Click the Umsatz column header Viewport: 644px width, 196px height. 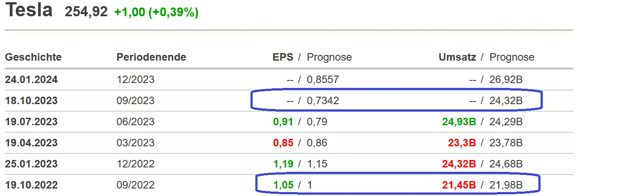[x=457, y=57]
